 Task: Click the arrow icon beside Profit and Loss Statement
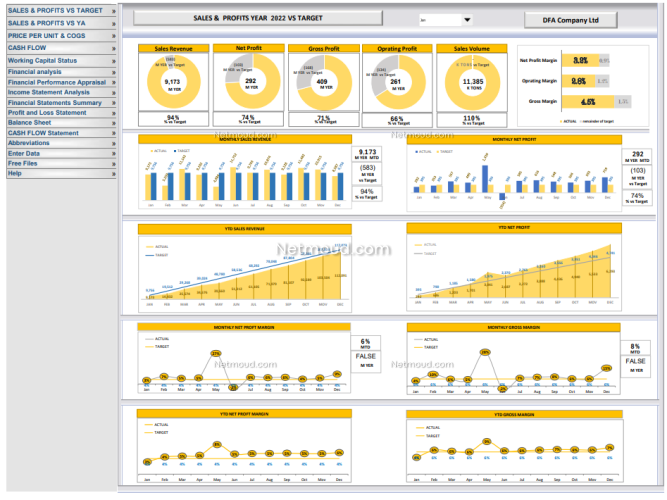tap(114, 113)
